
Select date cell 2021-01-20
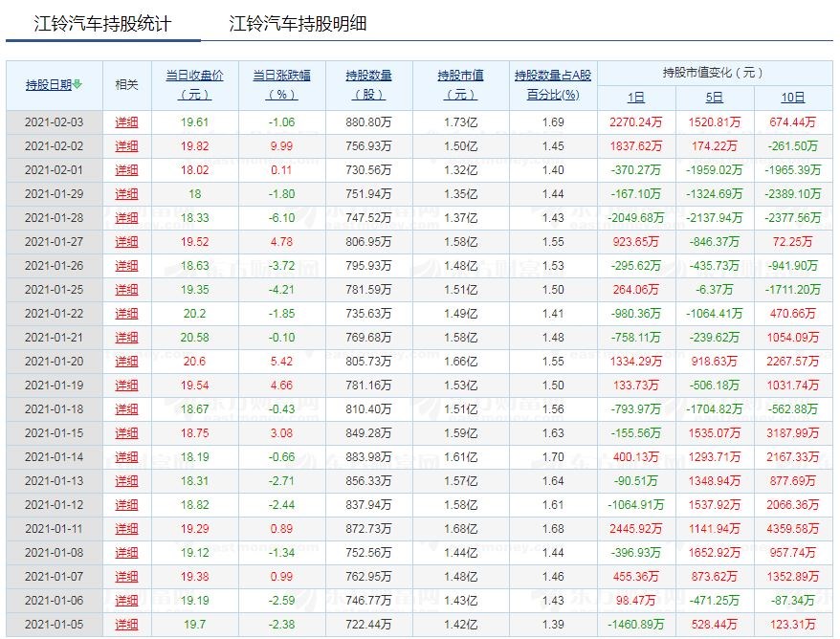click(55, 362)
